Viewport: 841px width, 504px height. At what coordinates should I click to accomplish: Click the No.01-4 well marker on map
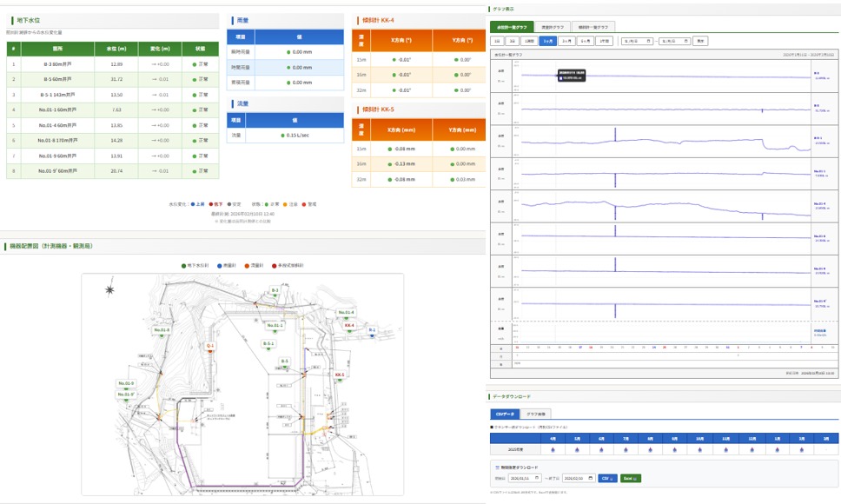pos(345,312)
